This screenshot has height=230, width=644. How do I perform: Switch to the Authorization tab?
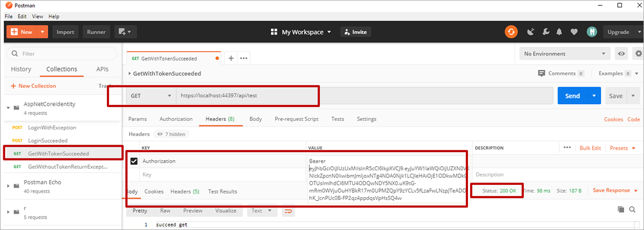[x=175, y=119]
